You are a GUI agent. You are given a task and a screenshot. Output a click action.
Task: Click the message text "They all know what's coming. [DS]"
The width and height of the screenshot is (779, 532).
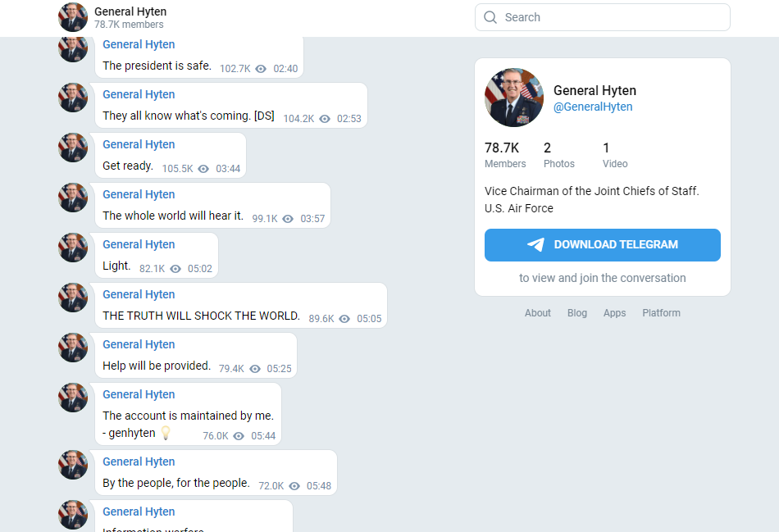[x=189, y=116]
